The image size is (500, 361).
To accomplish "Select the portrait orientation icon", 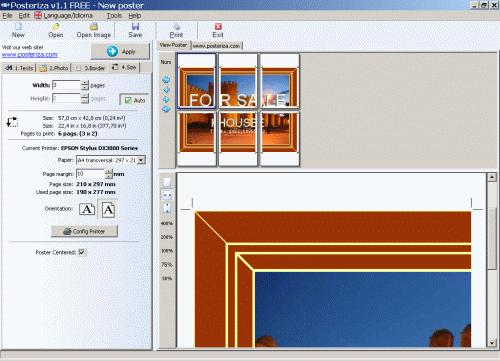I will click(x=108, y=209).
